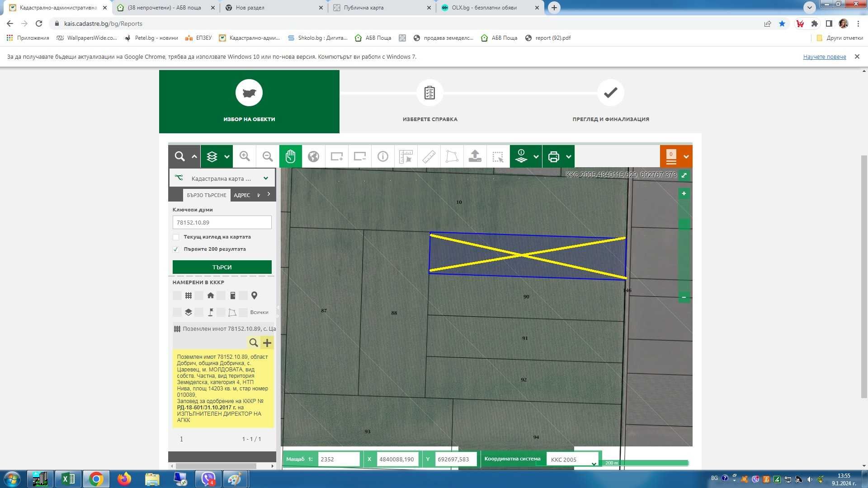This screenshot has width=868, height=488.
Task: Check 'Текущ изглед на картата' checkbox
Action: 176,237
